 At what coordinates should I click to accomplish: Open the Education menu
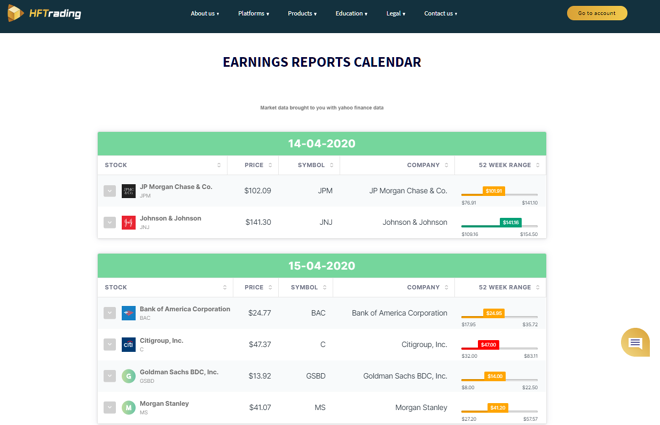[351, 13]
